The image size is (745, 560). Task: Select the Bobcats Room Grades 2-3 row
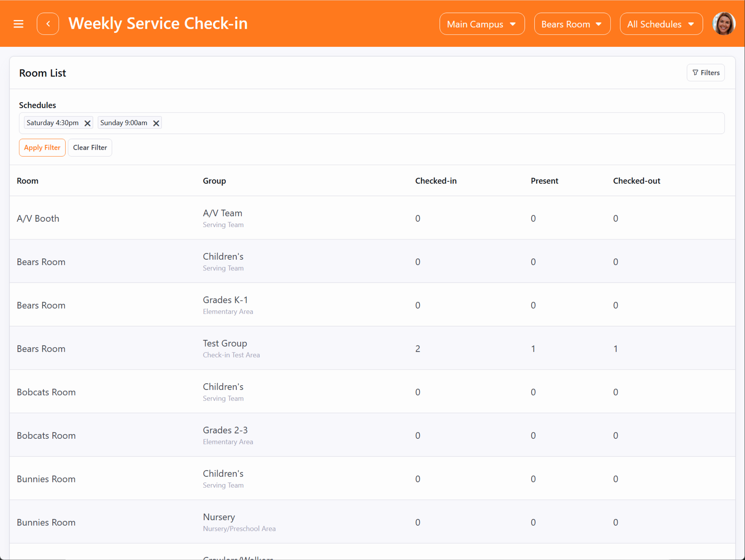pos(225,435)
